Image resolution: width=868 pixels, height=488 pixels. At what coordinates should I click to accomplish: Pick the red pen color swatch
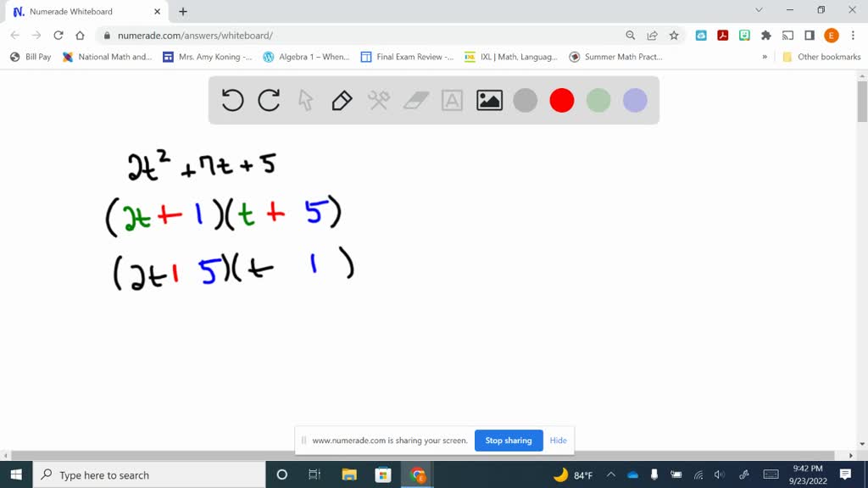(561, 100)
